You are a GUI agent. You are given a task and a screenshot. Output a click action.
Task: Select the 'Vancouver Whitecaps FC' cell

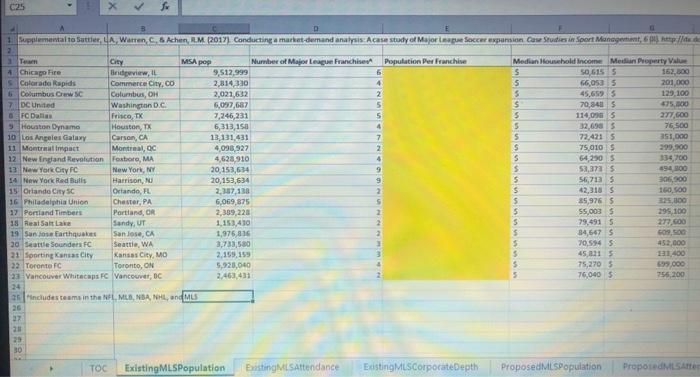tap(70, 276)
